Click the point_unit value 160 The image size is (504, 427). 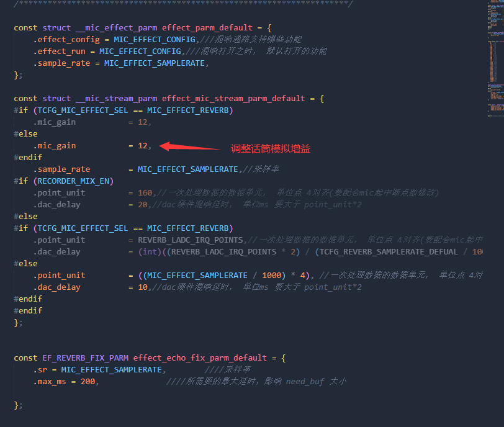pos(145,193)
